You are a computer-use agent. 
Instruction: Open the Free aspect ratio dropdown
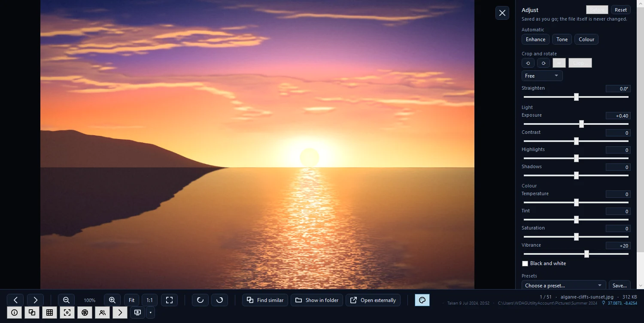542,75
